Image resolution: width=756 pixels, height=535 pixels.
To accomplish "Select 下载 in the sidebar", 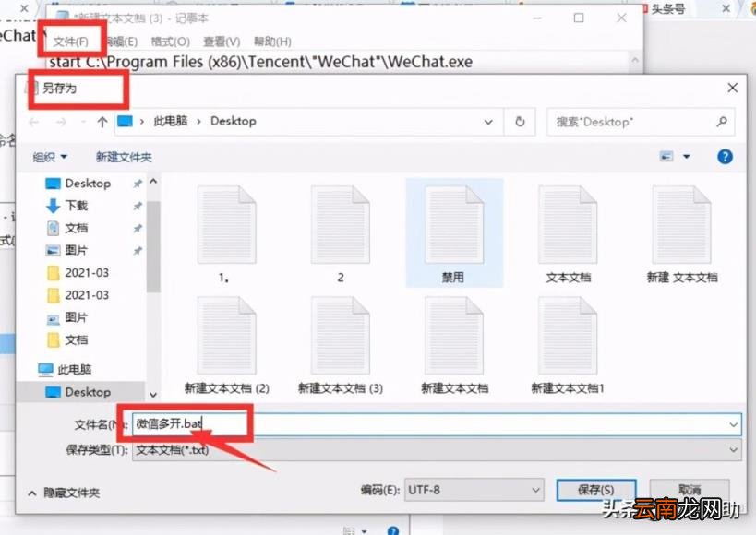I will click(x=77, y=206).
